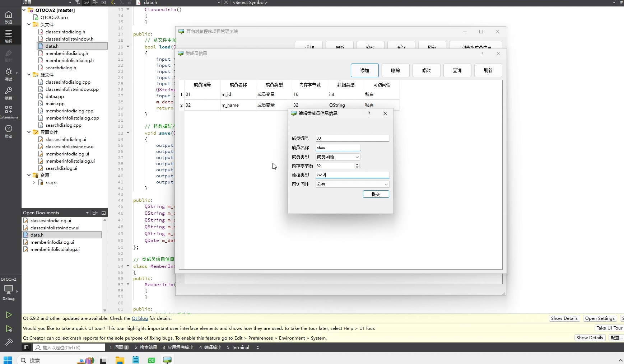Viewport: 624px width, 364px height.
Task: Click the m_name cell in the table
Action: [x=238, y=105]
